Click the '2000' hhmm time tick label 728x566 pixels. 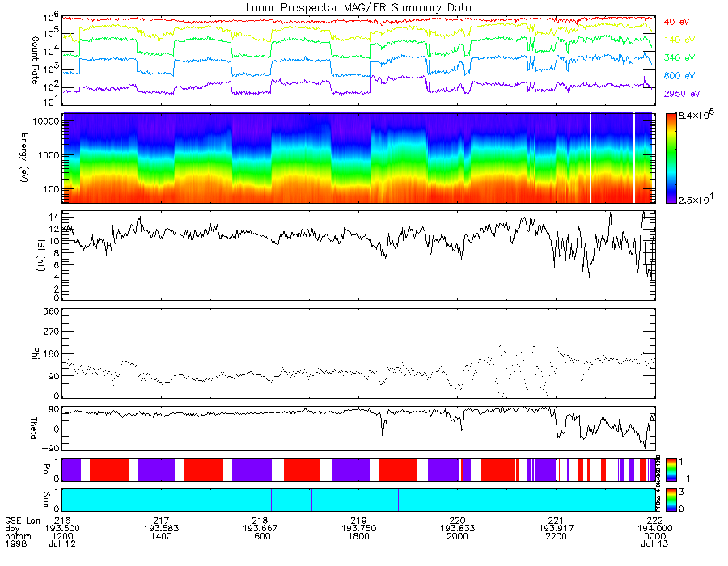tap(457, 536)
